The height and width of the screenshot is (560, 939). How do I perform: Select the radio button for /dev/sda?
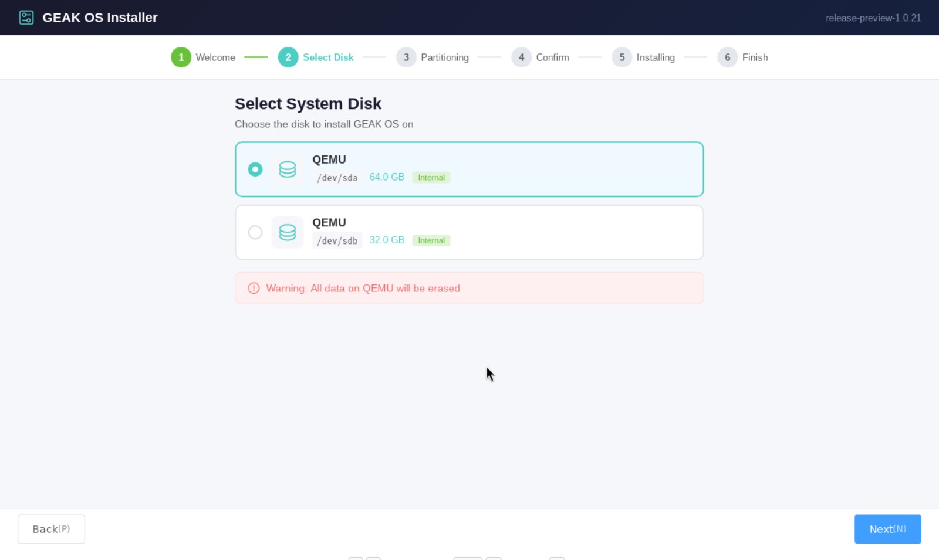click(255, 169)
